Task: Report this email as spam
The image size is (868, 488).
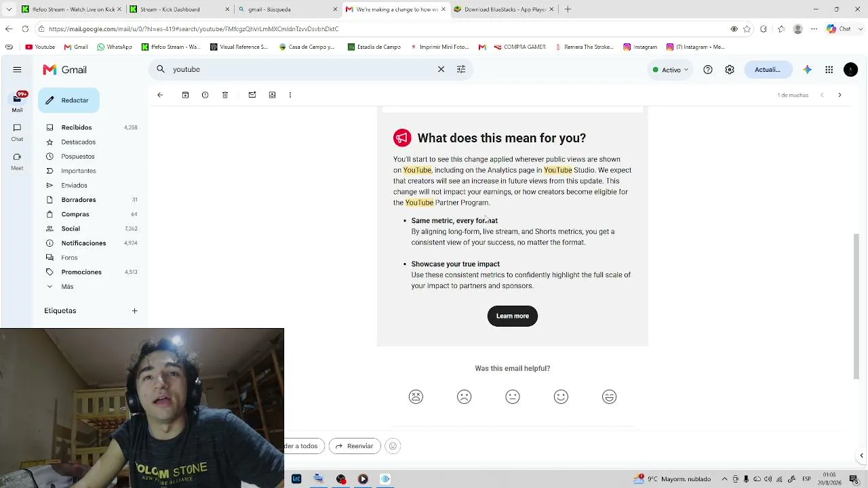Action: [x=205, y=95]
